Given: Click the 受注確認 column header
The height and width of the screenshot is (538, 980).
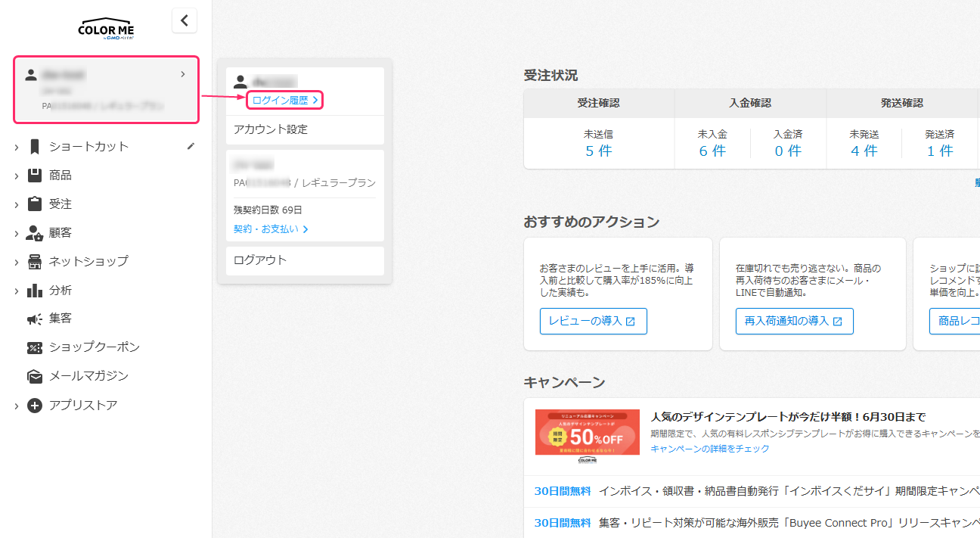Looking at the screenshot, I should 598,103.
